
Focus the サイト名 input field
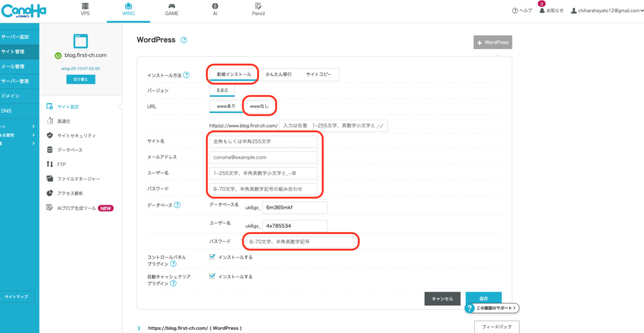coord(264,141)
